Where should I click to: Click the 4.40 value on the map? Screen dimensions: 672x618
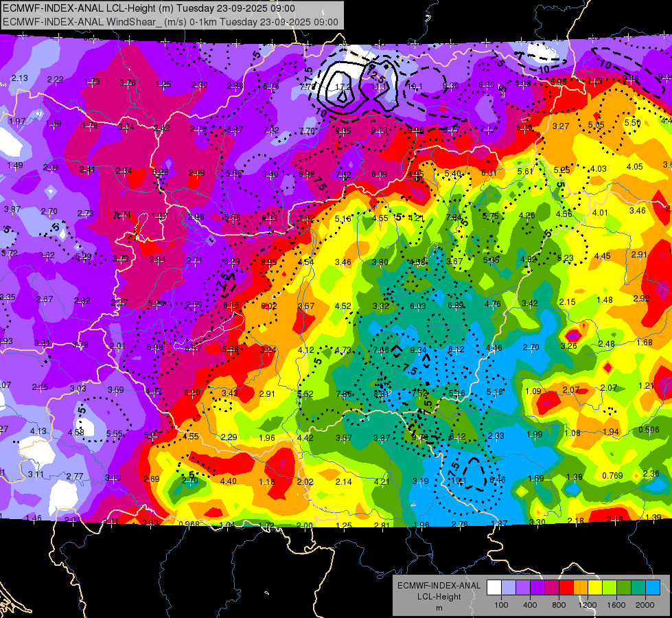click(229, 481)
